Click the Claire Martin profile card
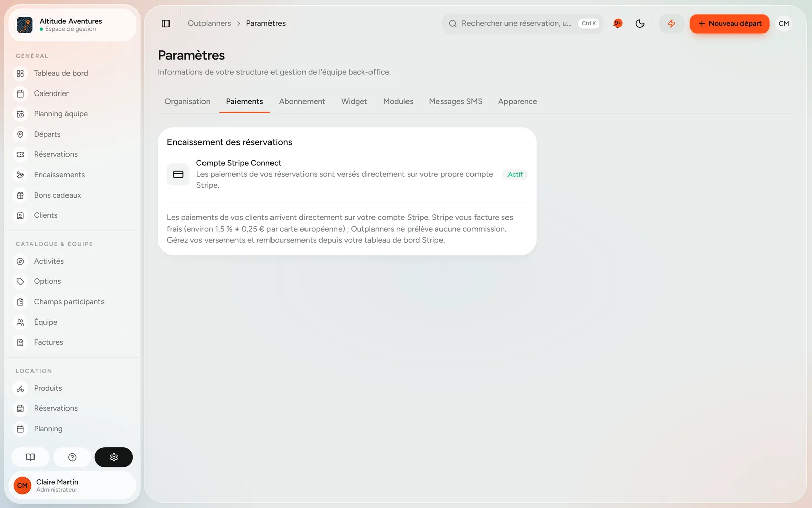This screenshot has height=508, width=812. coord(72,486)
